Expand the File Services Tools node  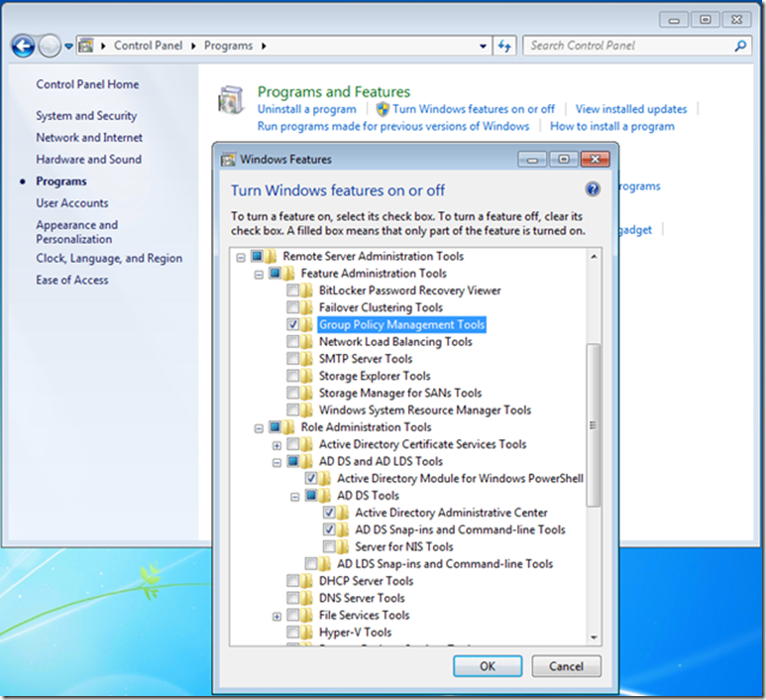pos(276,616)
